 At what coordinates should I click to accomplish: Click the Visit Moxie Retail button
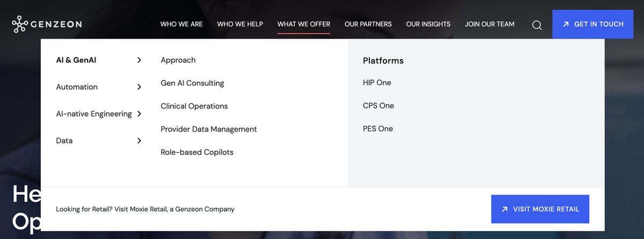(540, 209)
